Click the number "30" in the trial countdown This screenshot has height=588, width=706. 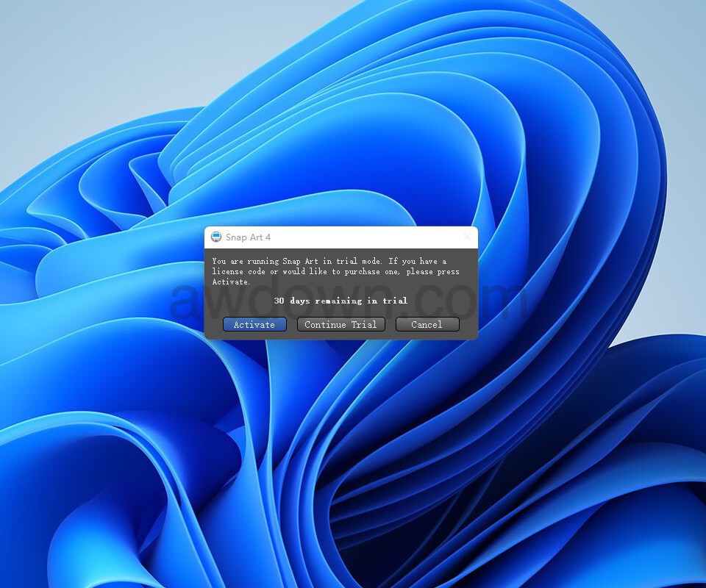point(279,301)
